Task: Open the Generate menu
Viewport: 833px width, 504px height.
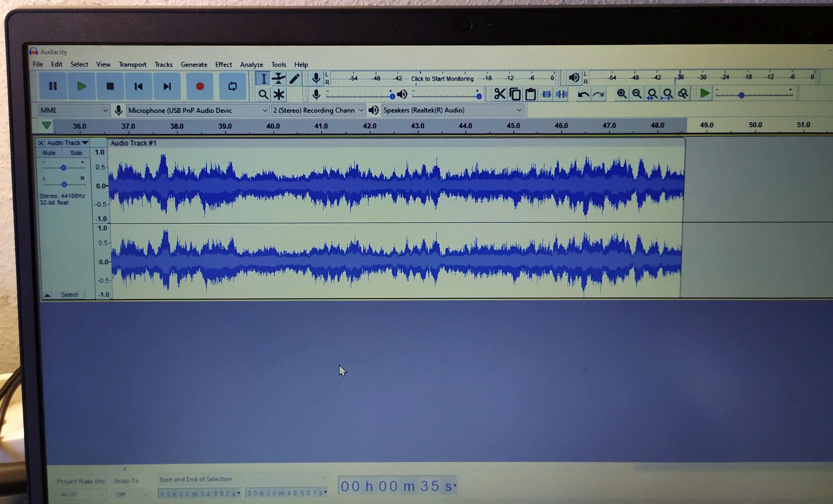Action: pos(194,64)
